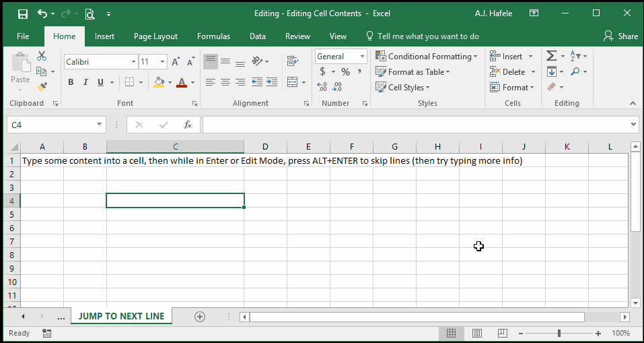This screenshot has height=343, width=644.
Task: Click the Merge & Center icon
Action: coord(292,82)
